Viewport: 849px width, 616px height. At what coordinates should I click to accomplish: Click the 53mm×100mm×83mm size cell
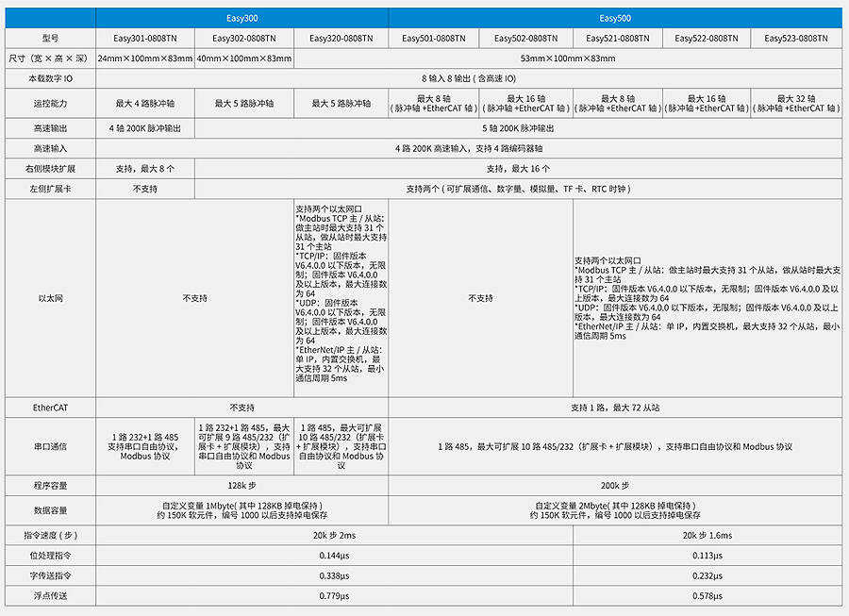[568, 58]
